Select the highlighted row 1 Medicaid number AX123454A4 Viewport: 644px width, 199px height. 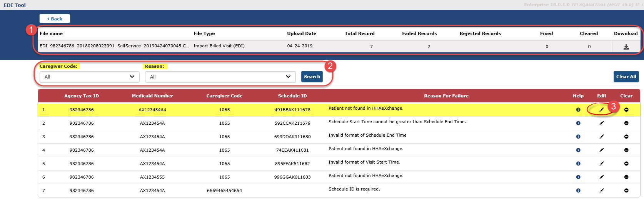pyautogui.click(x=152, y=110)
